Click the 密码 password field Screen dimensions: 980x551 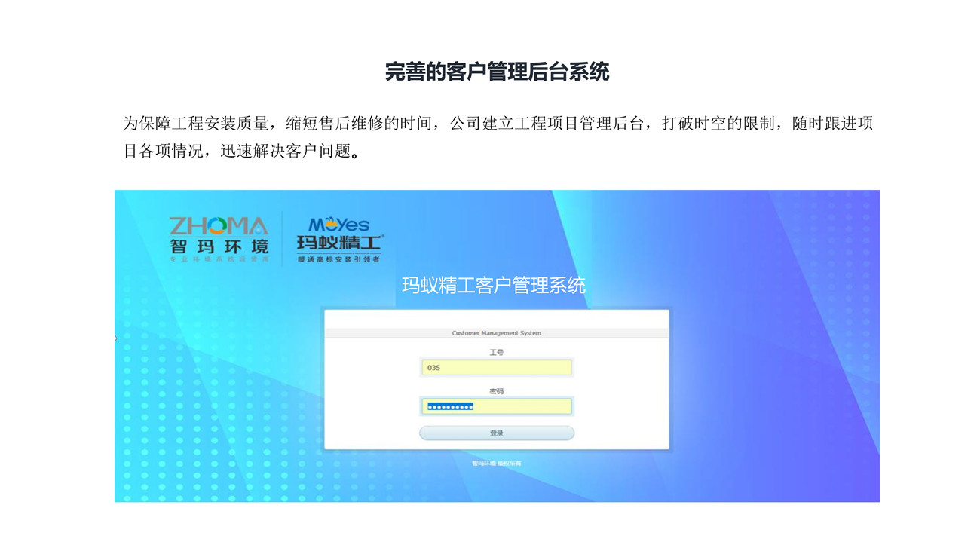pos(497,407)
